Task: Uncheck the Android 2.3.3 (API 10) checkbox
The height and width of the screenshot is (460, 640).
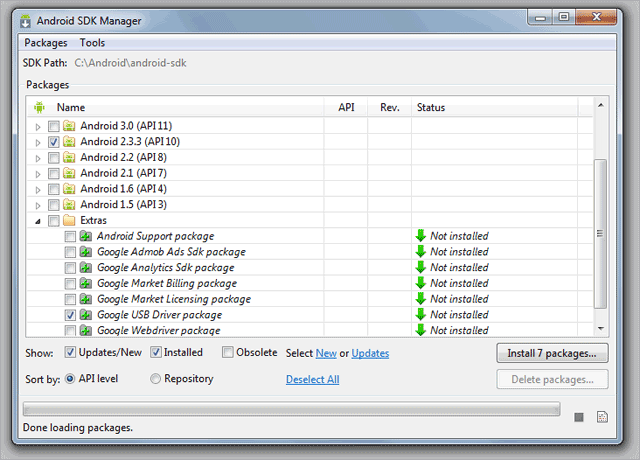Action: pyautogui.click(x=53, y=142)
